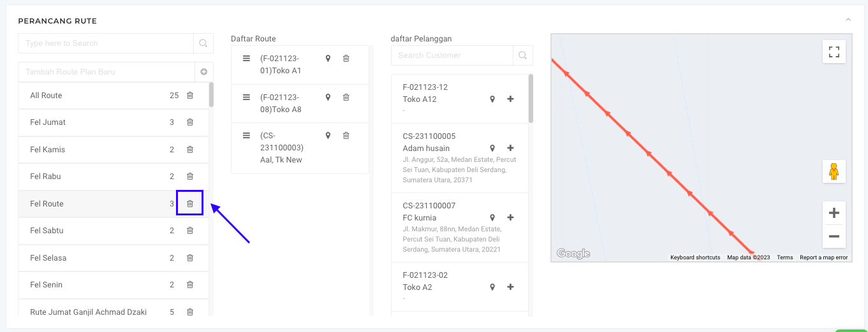Zoom out on the map
Screen dimensions: 868x332
pyautogui.click(x=834, y=236)
